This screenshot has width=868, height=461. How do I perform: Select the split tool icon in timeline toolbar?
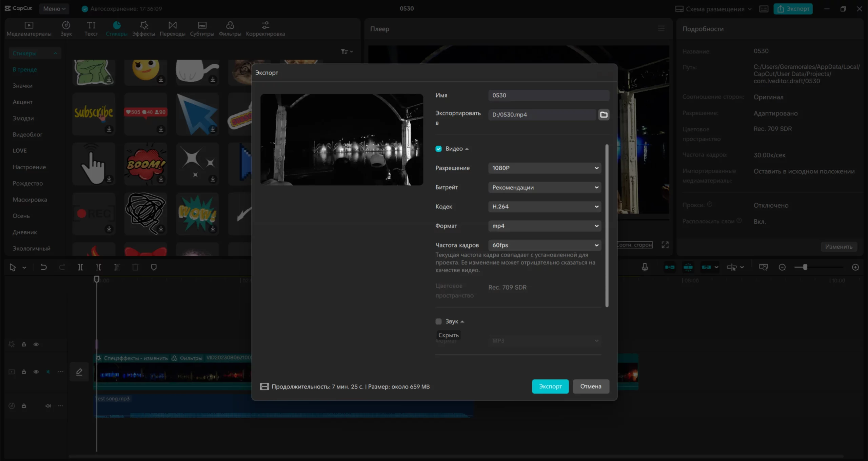(80, 267)
